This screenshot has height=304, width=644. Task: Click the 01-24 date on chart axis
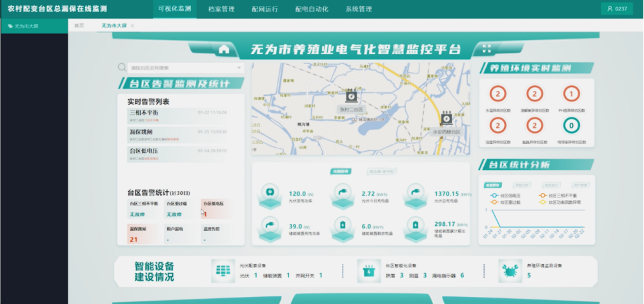[488, 234]
